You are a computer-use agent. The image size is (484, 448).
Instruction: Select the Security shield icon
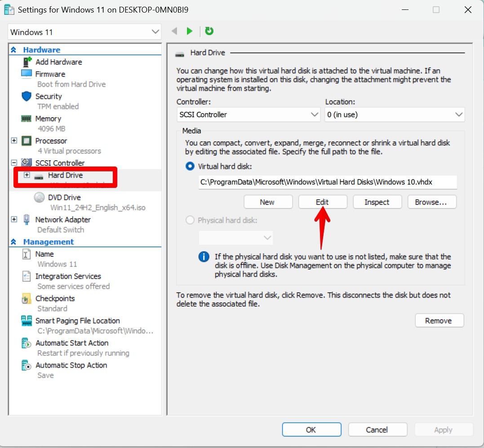tap(27, 96)
